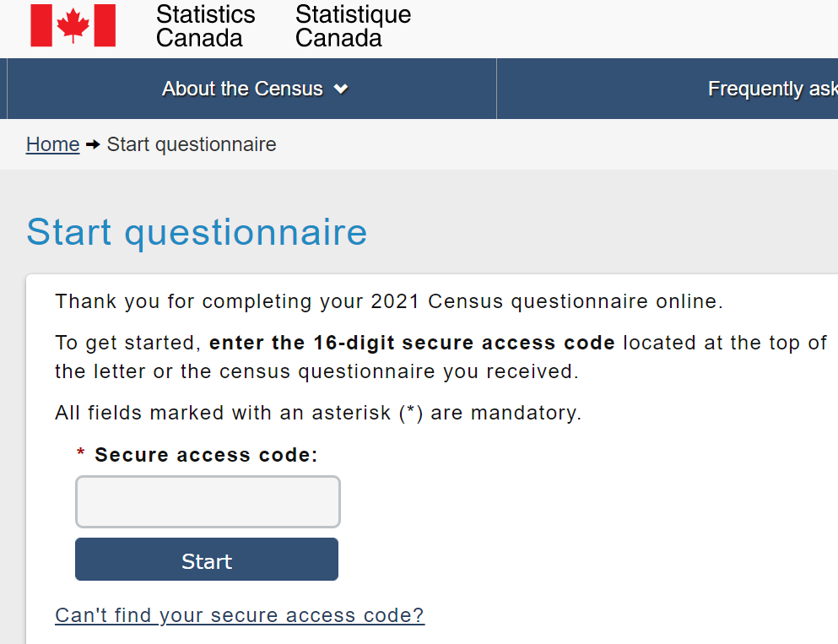Click the red mandatory asterisk by the label
The height and width of the screenshot is (644, 838).
81,455
